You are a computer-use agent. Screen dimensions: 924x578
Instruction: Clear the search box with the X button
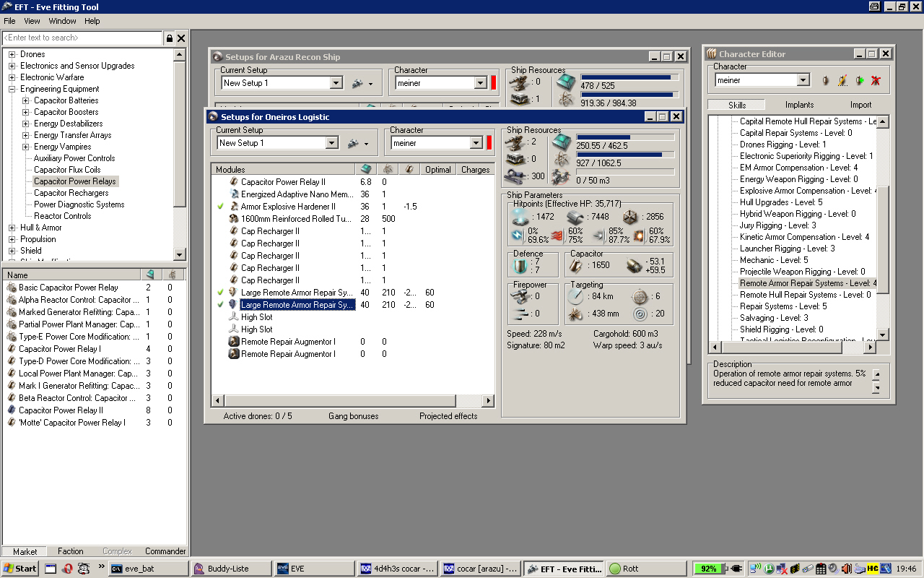tap(181, 38)
